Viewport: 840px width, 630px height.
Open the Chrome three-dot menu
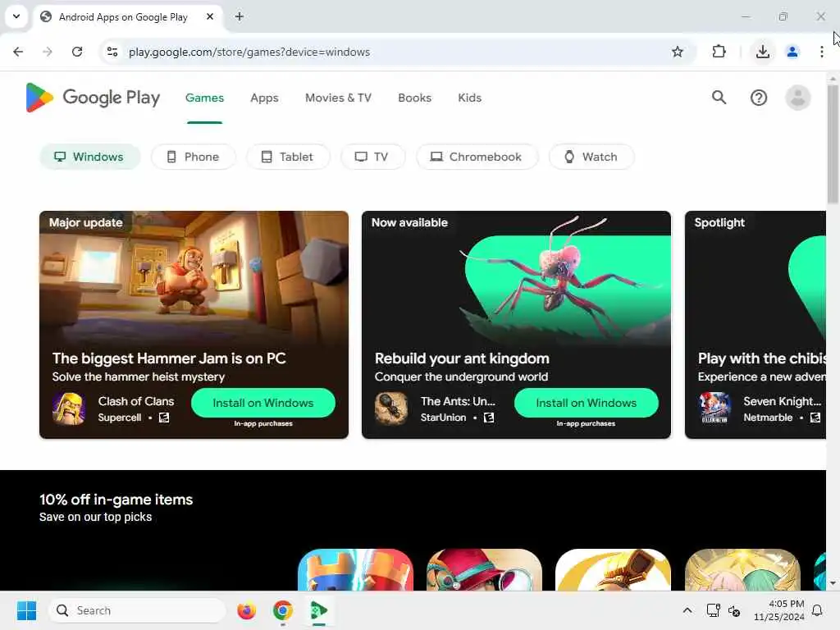pos(822,52)
